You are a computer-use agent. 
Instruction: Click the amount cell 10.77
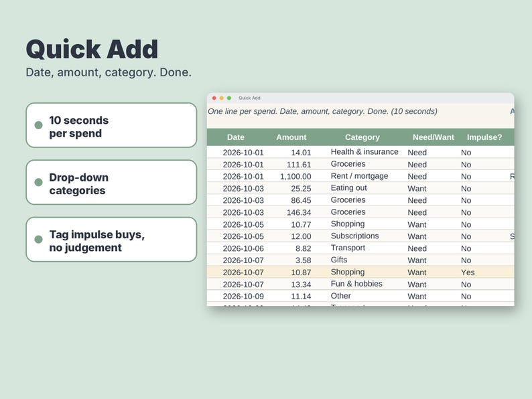(x=301, y=224)
